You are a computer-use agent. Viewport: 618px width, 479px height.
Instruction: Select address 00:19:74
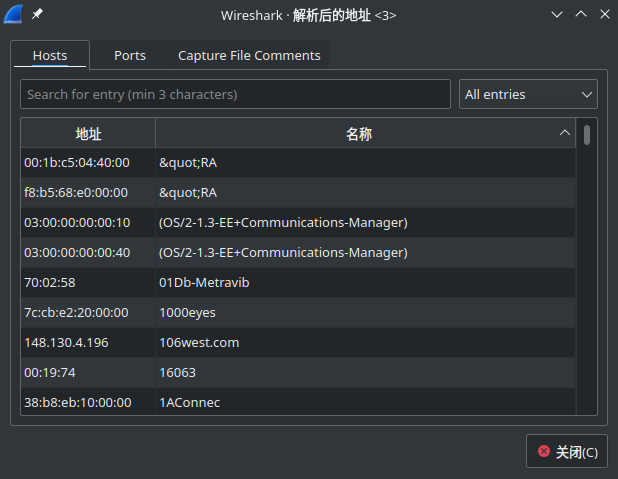(x=50, y=372)
